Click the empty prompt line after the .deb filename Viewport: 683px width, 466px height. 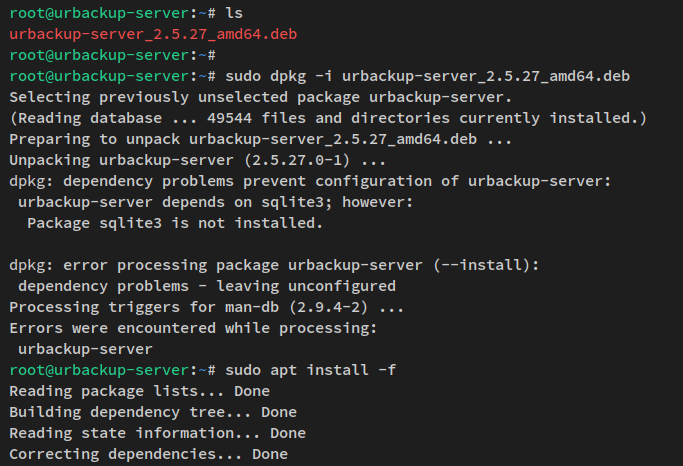[x=112, y=55]
